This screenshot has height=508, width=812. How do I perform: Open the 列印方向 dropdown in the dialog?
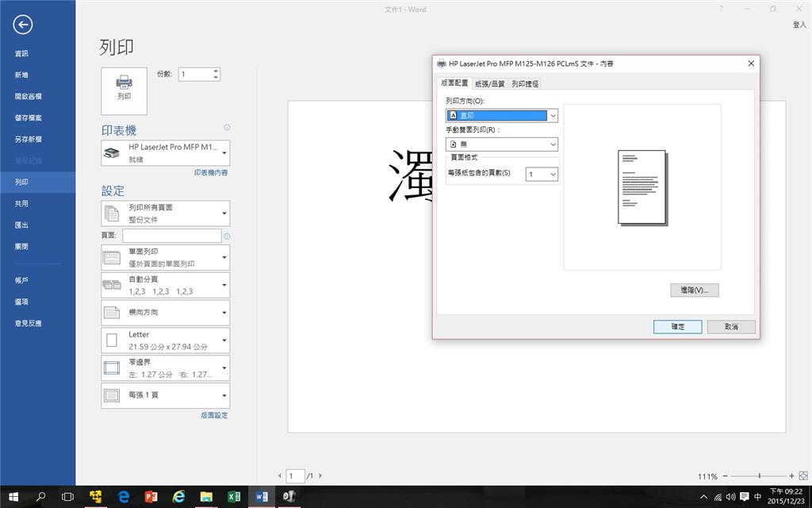(x=502, y=115)
